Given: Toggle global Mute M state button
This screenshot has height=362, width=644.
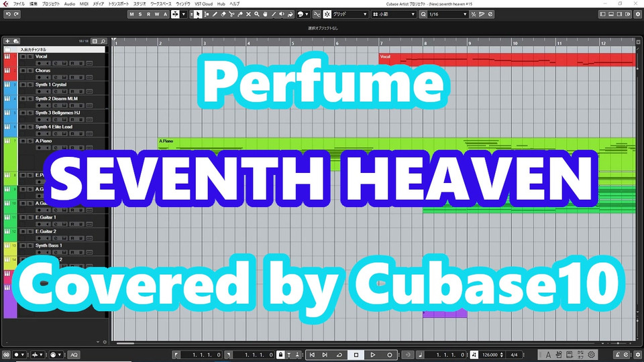Looking at the screenshot, I should click(131, 14).
